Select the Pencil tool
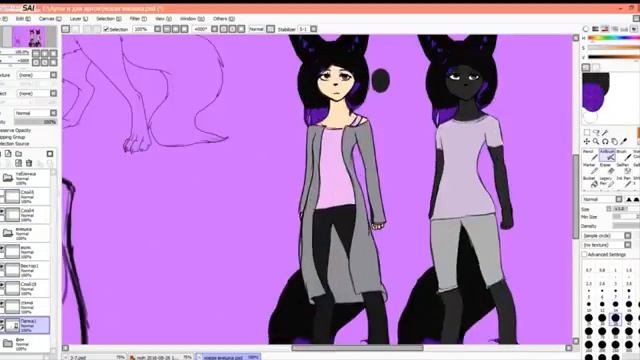Viewport: 640px width, 360px height. [x=590, y=155]
